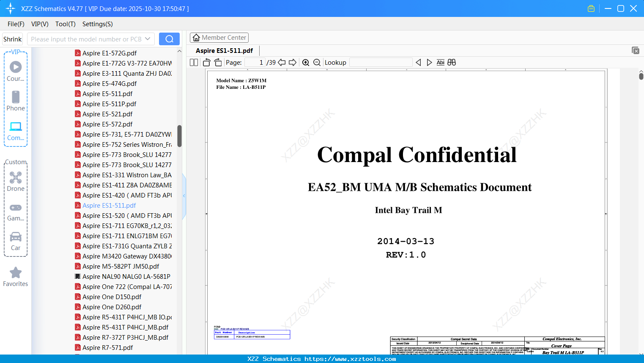Jump to previous lookup result
The width and height of the screenshot is (644, 363).
[x=418, y=63]
